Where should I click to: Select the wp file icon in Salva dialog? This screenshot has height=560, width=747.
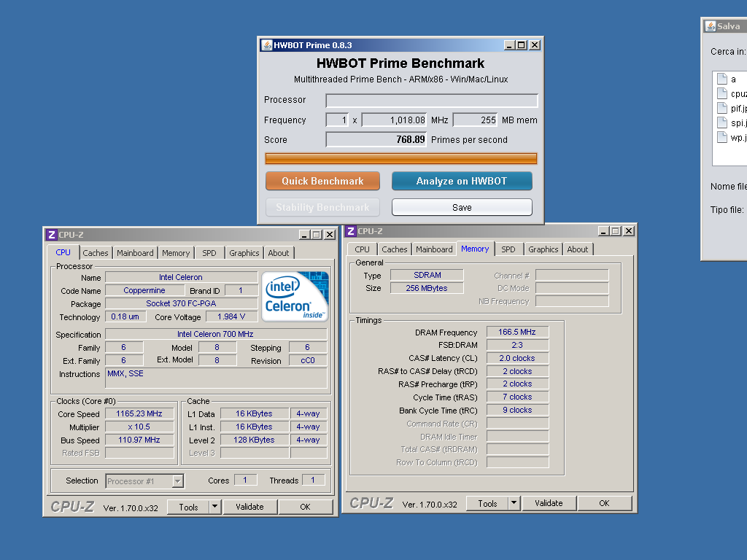pyautogui.click(x=722, y=137)
